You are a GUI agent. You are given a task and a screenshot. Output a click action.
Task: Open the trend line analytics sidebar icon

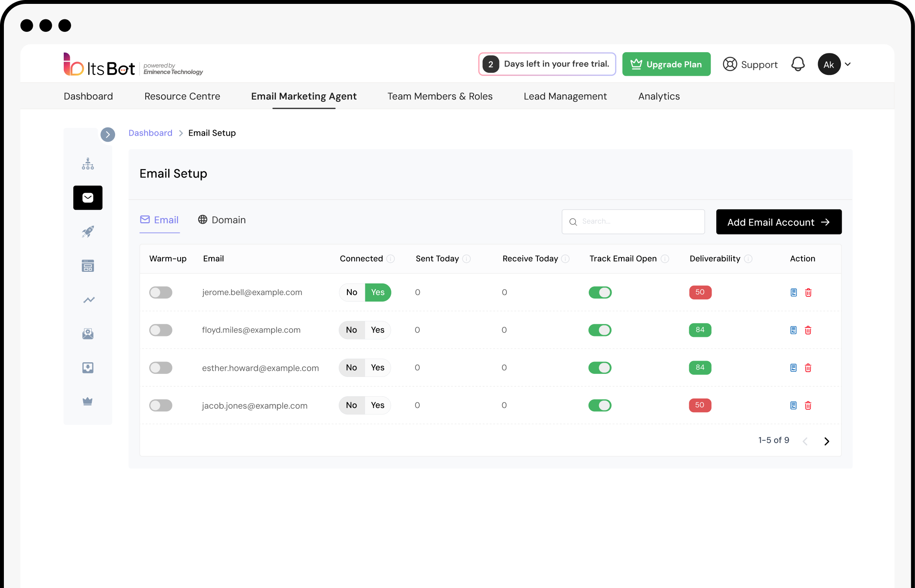(x=89, y=300)
